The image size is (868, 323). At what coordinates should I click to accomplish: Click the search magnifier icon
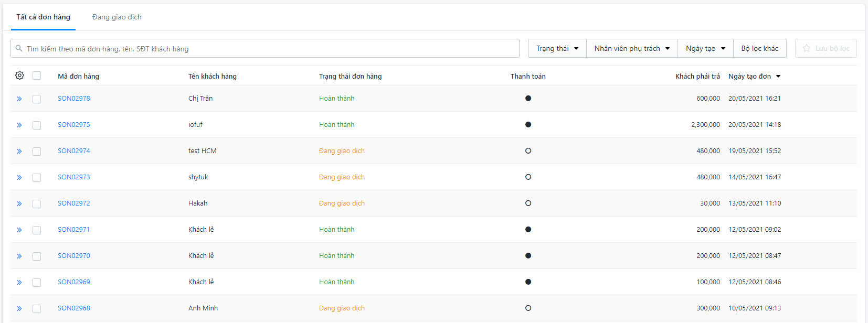tap(19, 48)
